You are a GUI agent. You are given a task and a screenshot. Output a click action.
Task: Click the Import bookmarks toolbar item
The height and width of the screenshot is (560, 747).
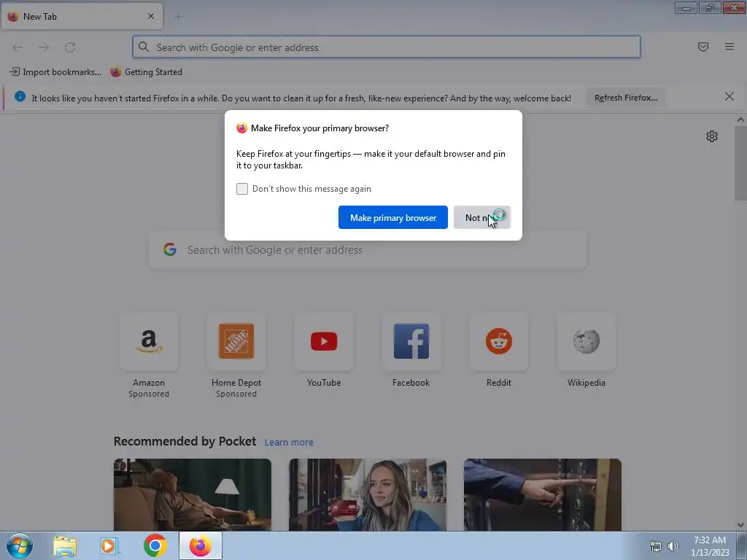point(55,72)
